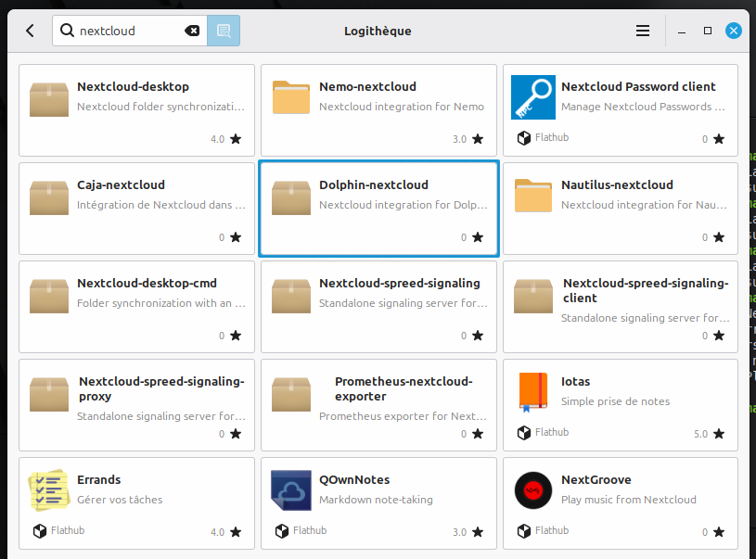
Task: Toggle the search-in-description button
Action: pyautogui.click(x=223, y=31)
